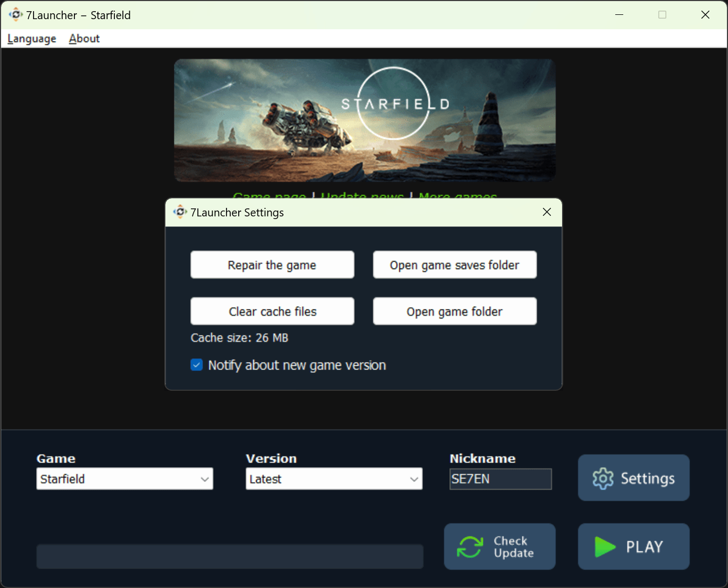
Task: Click the Version label above the dropdown
Action: pyautogui.click(x=271, y=458)
